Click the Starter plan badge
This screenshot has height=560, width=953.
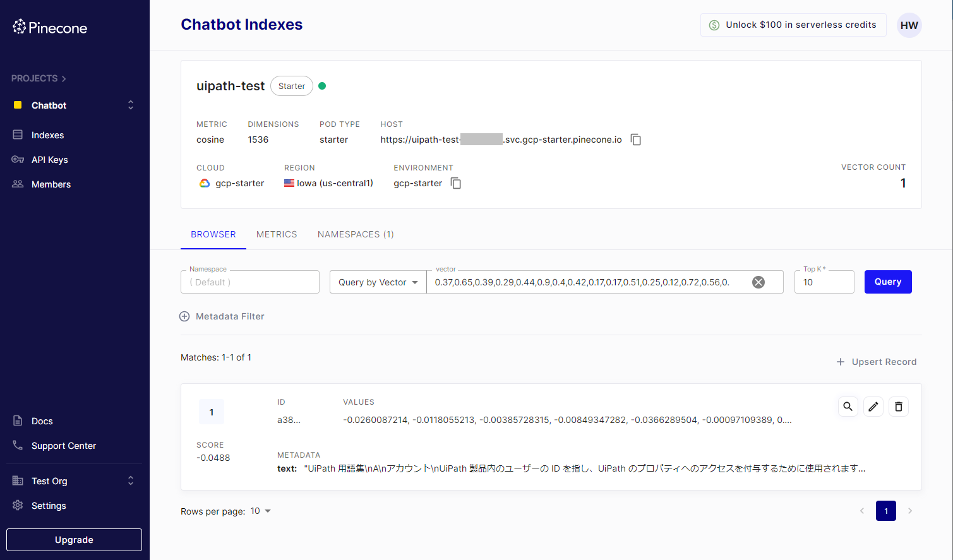[292, 86]
